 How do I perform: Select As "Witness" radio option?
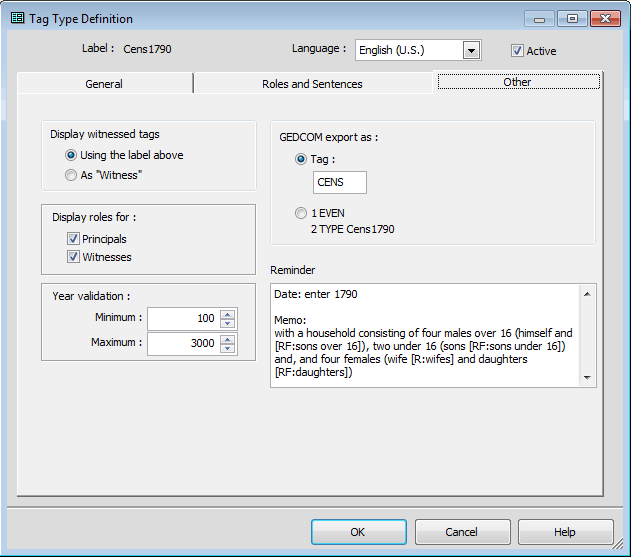pos(71,175)
